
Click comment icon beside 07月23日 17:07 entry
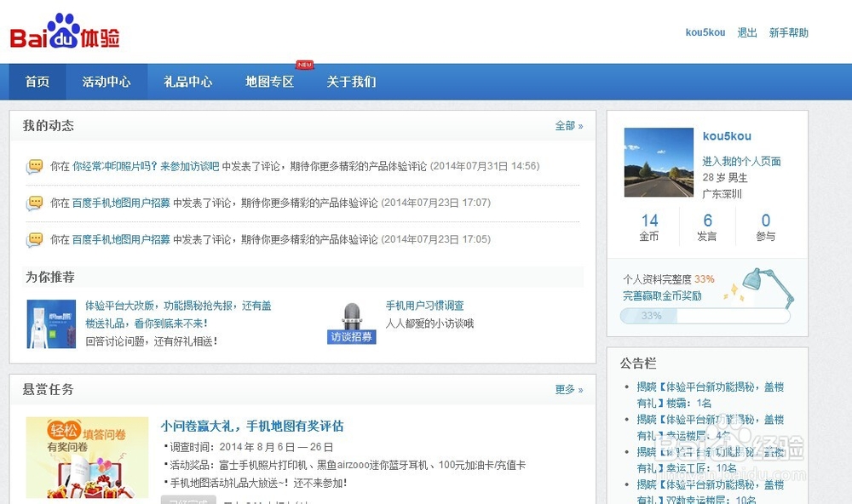(x=35, y=203)
